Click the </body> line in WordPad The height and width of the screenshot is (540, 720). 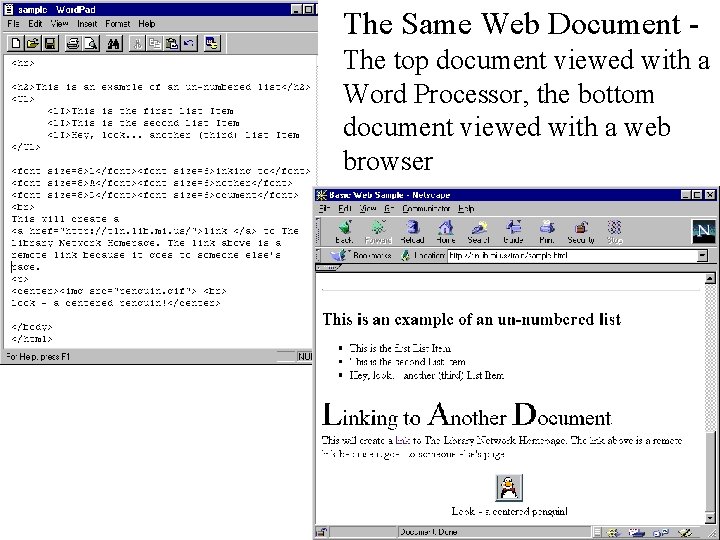tap(32, 327)
